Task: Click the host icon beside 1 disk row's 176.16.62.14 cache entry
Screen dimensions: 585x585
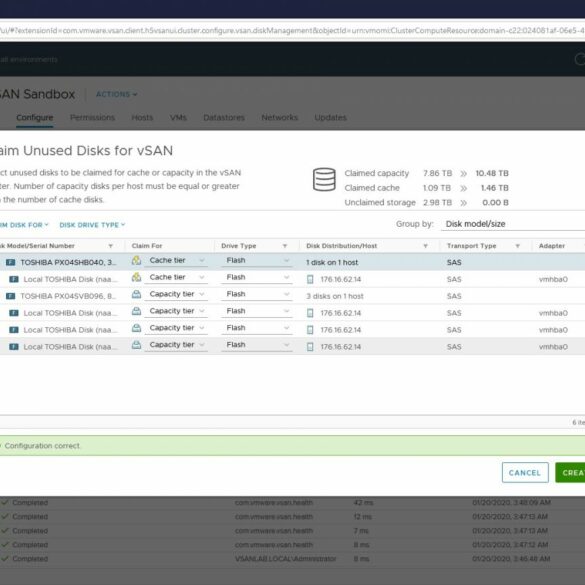Action: pos(310,279)
